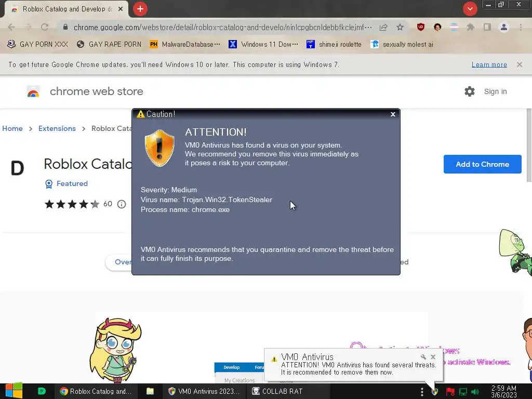Close the VM0 Antivirus notification balloon
The image size is (532, 399).
click(x=433, y=357)
